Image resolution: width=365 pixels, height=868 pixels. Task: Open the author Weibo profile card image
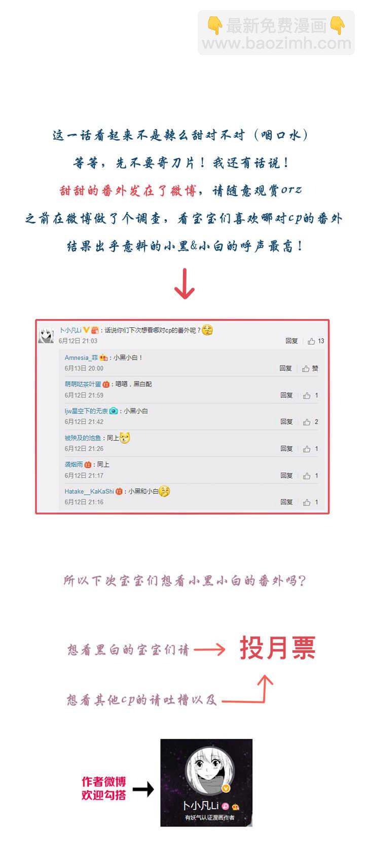(x=206, y=783)
